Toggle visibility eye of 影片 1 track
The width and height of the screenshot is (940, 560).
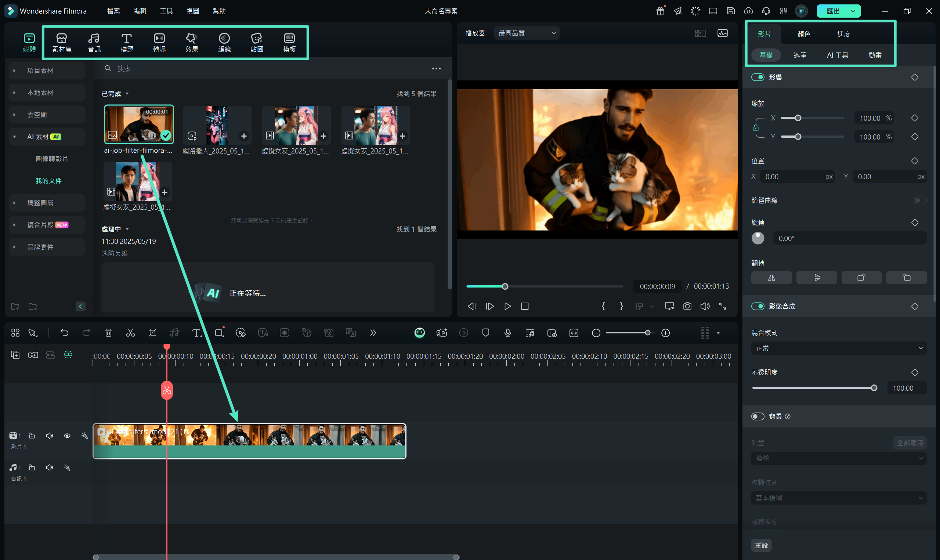click(67, 436)
